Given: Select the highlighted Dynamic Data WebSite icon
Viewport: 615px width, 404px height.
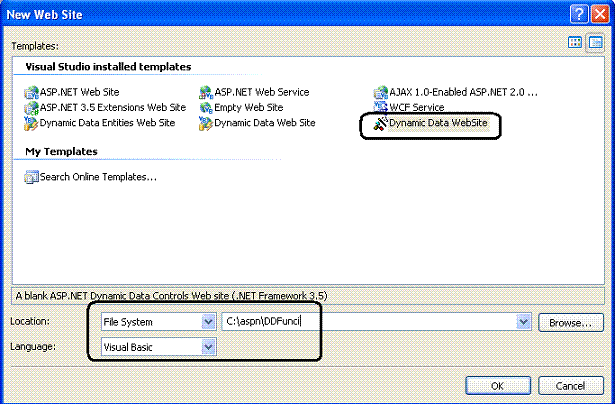Looking at the screenshot, I should pyautogui.click(x=380, y=123).
